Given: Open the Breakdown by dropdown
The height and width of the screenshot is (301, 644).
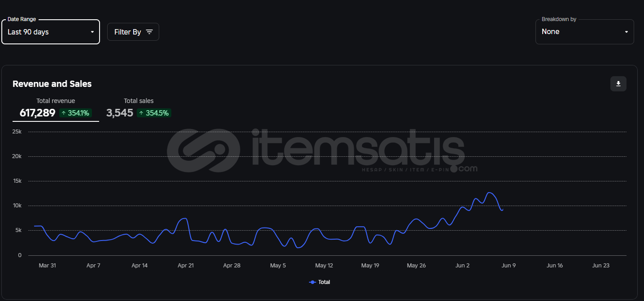Looking at the screenshot, I should [x=585, y=32].
